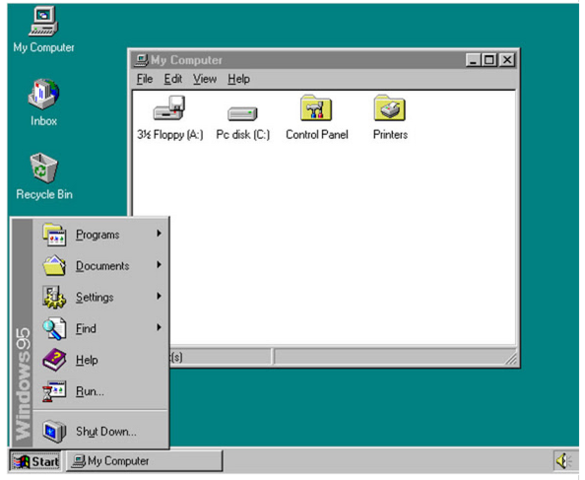Click the My Computer taskbar button
The height and width of the screenshot is (480, 585).
pyautogui.click(x=145, y=461)
